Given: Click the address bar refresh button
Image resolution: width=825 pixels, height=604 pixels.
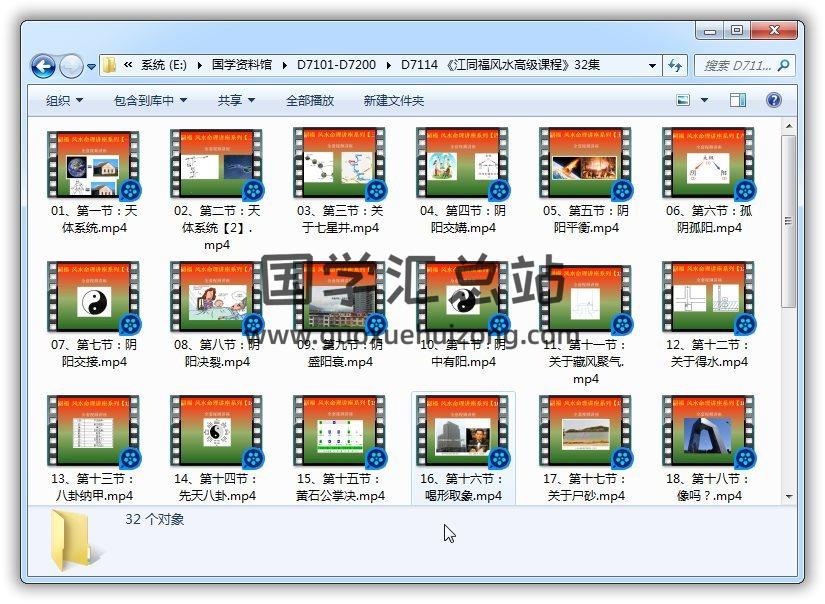Looking at the screenshot, I should (675, 65).
